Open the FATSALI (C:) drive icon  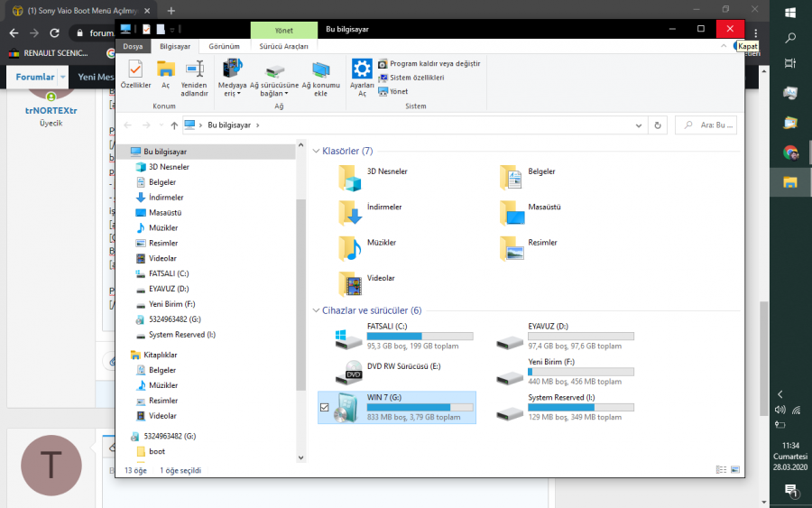(x=348, y=339)
